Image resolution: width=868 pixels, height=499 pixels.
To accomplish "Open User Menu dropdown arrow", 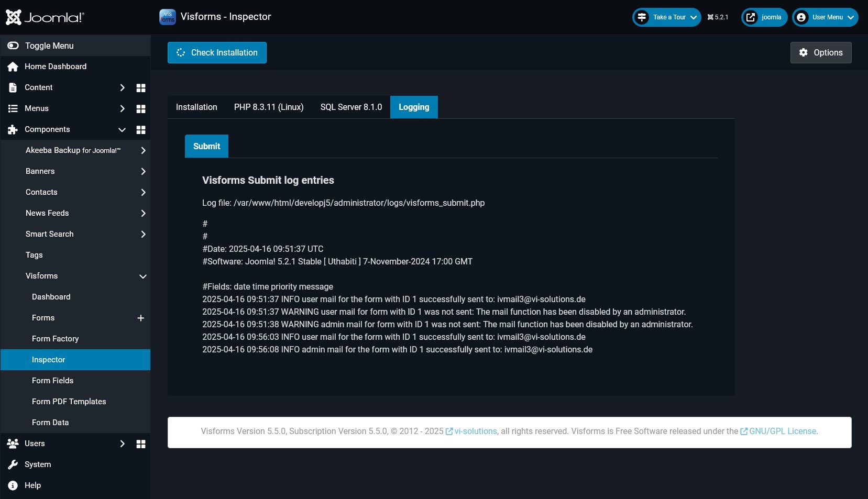I will (851, 17).
